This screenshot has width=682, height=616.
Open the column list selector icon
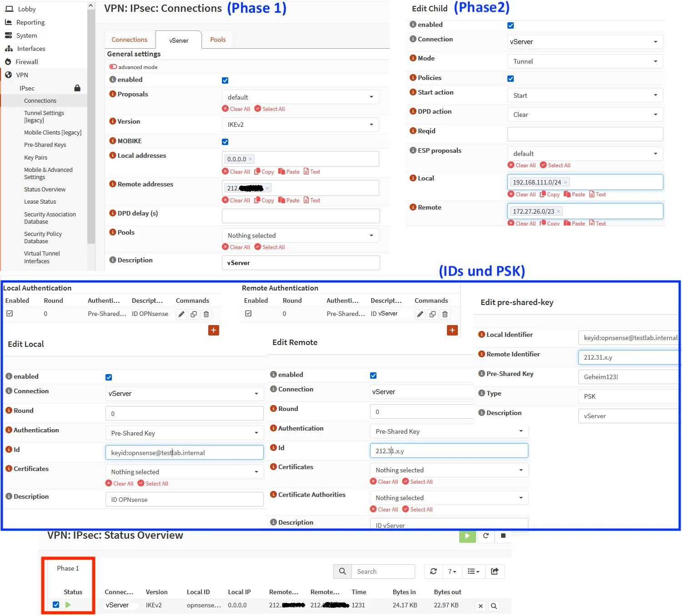tap(473, 571)
